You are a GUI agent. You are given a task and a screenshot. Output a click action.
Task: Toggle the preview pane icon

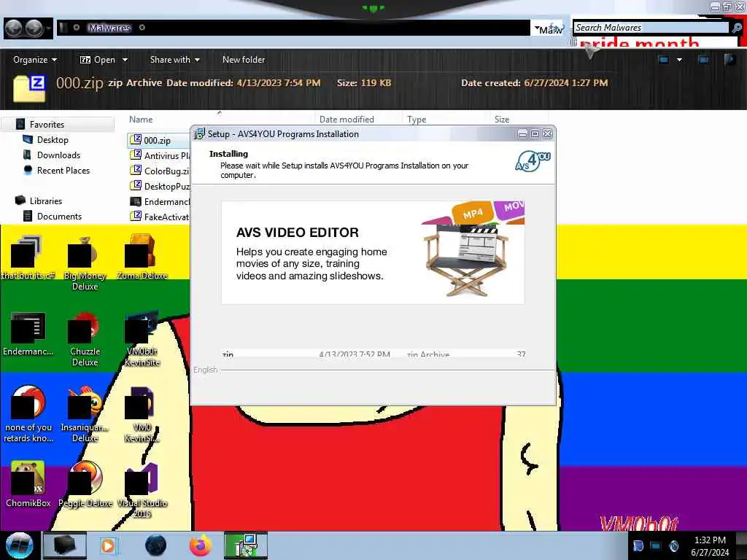point(703,60)
